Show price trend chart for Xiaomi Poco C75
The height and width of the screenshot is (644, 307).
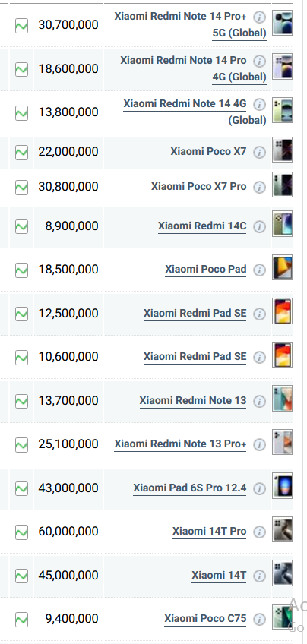tap(21, 620)
